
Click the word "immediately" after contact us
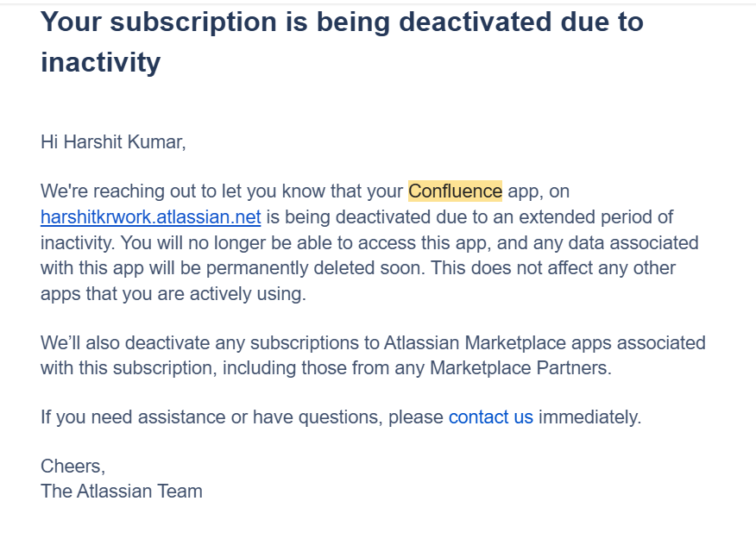(589, 417)
